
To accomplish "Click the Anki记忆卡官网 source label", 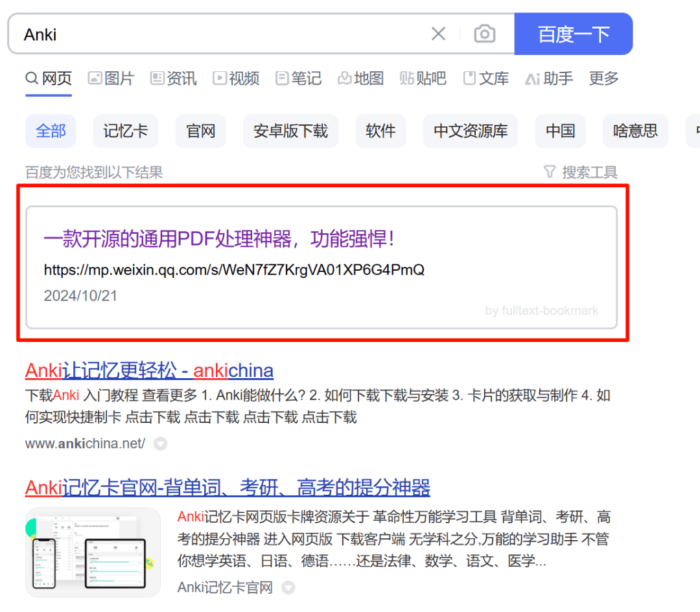I will tap(225, 587).
